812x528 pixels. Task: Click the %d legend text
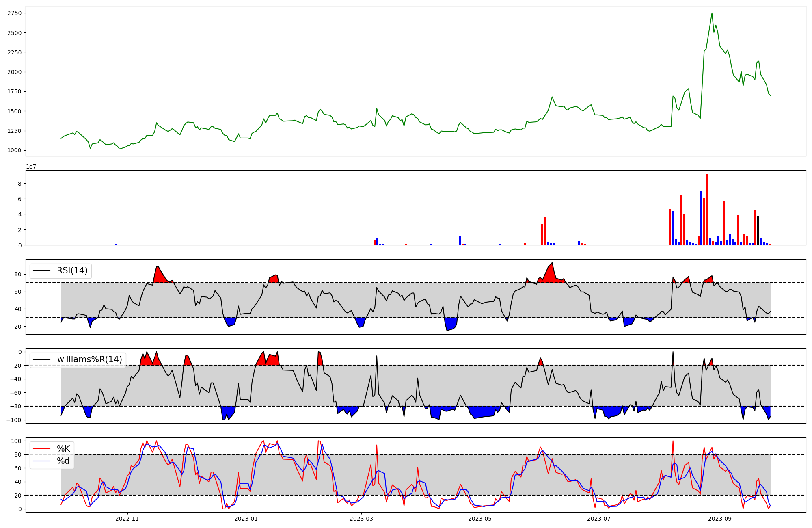pos(63,461)
